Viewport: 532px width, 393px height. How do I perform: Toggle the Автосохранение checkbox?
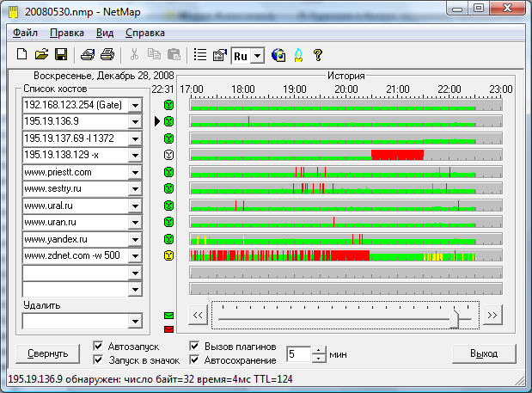(194, 359)
